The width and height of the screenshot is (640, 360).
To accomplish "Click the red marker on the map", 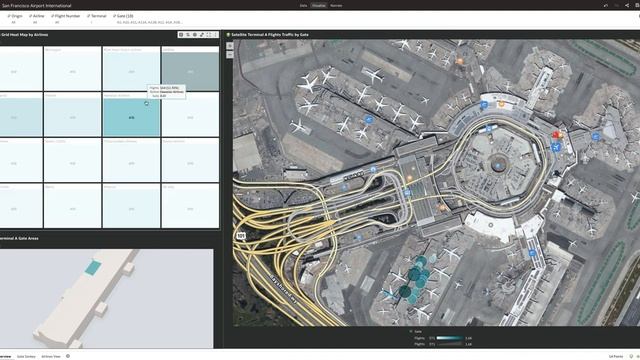I will (556, 134).
